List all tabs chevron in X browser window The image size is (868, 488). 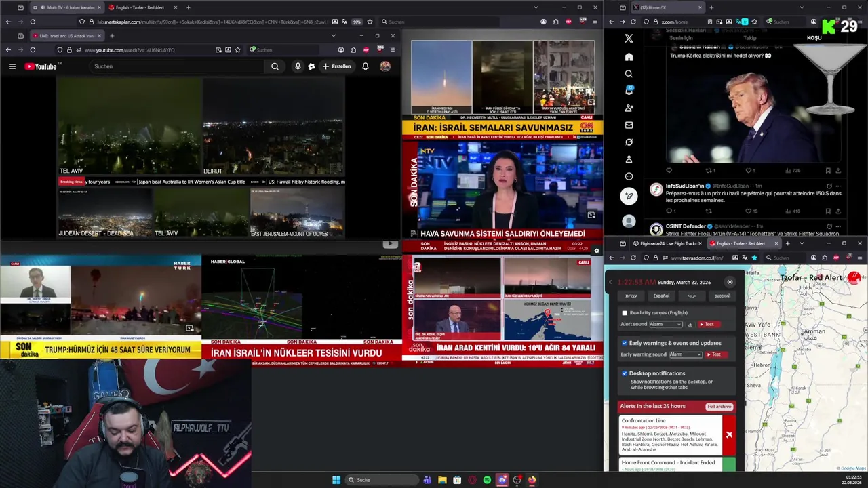tap(802, 7)
